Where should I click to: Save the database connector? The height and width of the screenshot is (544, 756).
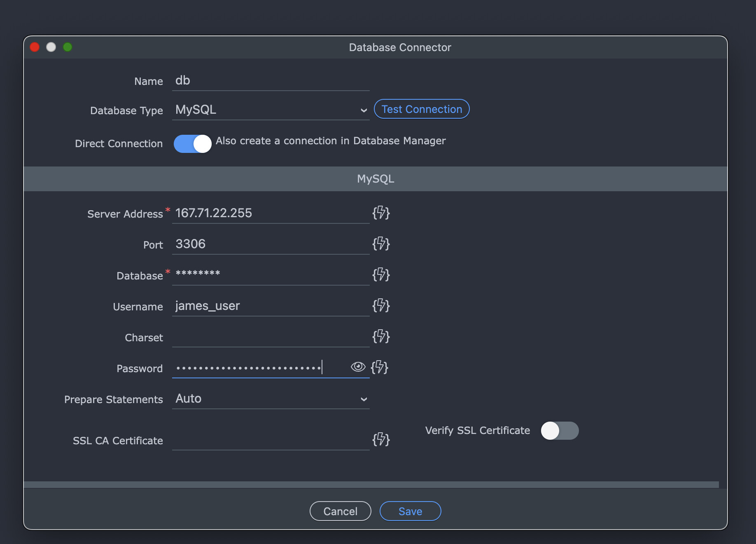[x=410, y=511]
